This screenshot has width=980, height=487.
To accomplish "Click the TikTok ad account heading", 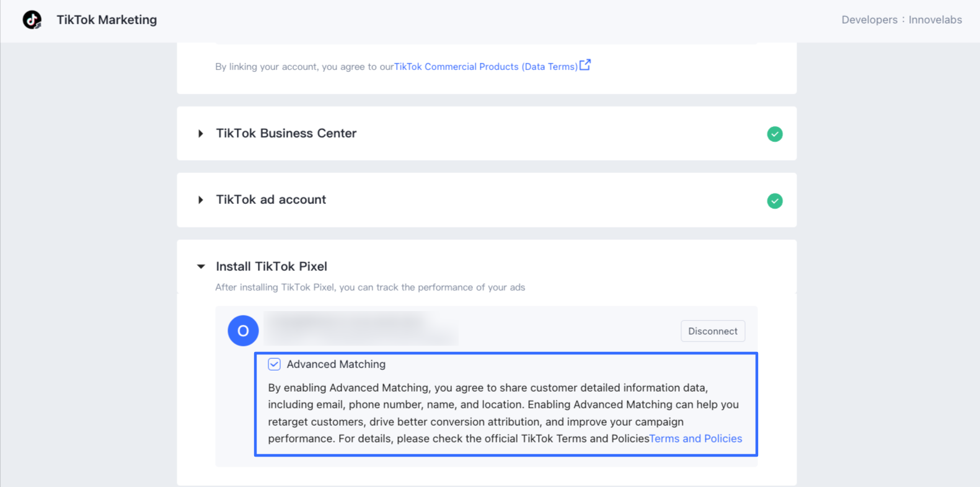I will (271, 200).
